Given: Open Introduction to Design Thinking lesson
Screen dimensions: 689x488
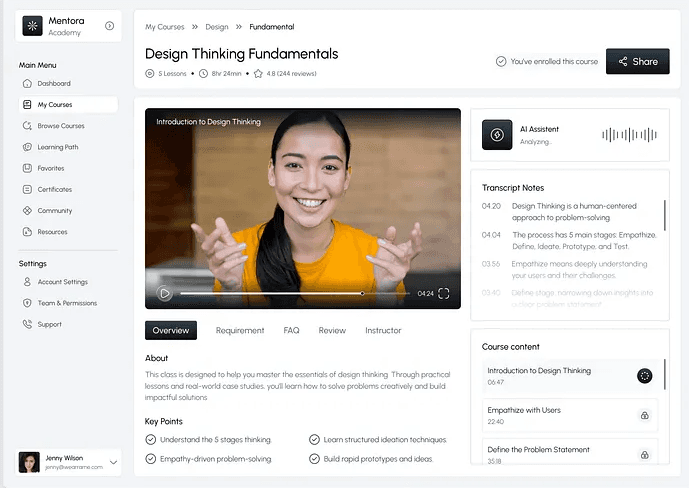Looking at the screenshot, I should coord(570,376).
